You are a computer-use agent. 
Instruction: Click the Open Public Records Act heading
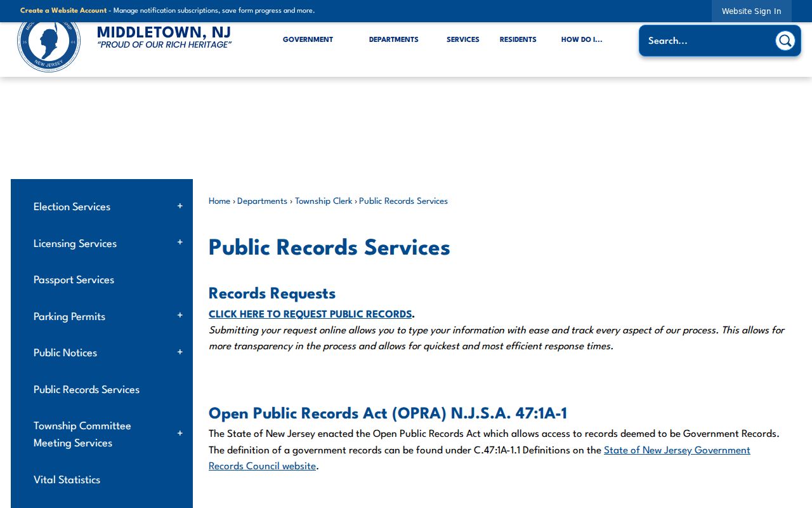click(x=388, y=413)
